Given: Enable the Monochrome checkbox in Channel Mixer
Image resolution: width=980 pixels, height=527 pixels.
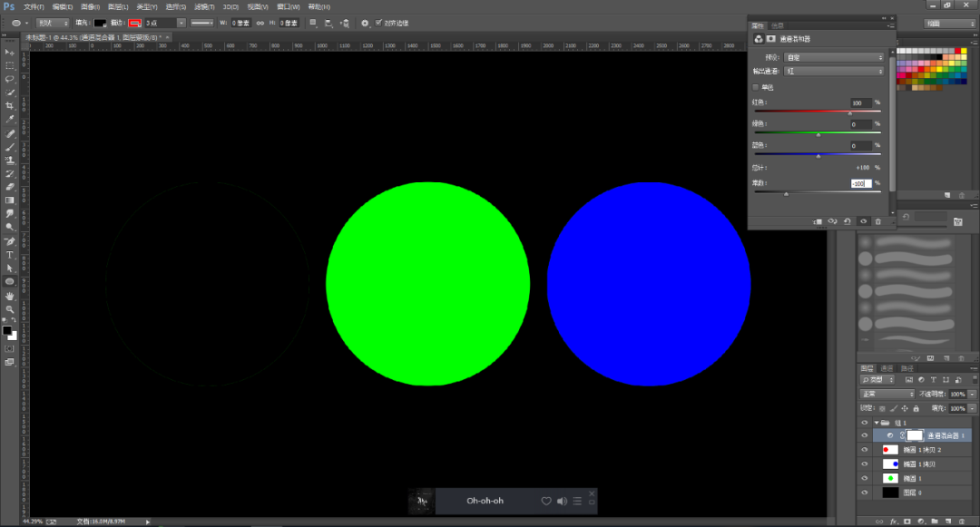Looking at the screenshot, I should 756,87.
